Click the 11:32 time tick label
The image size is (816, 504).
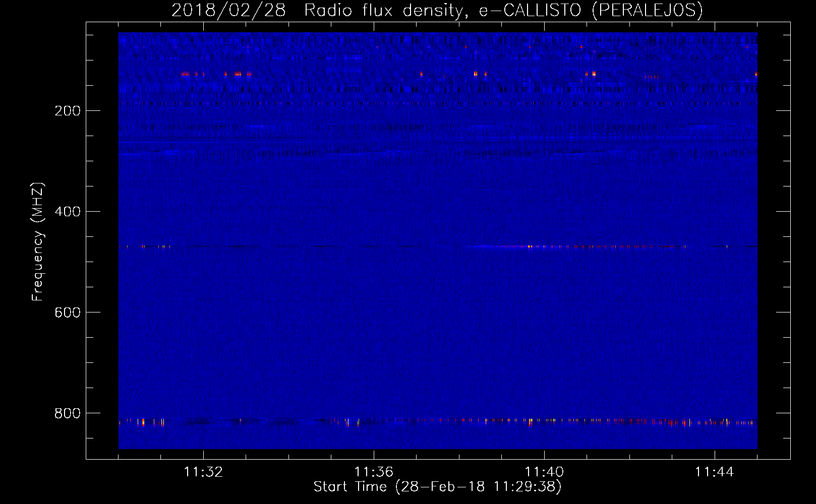[203, 472]
